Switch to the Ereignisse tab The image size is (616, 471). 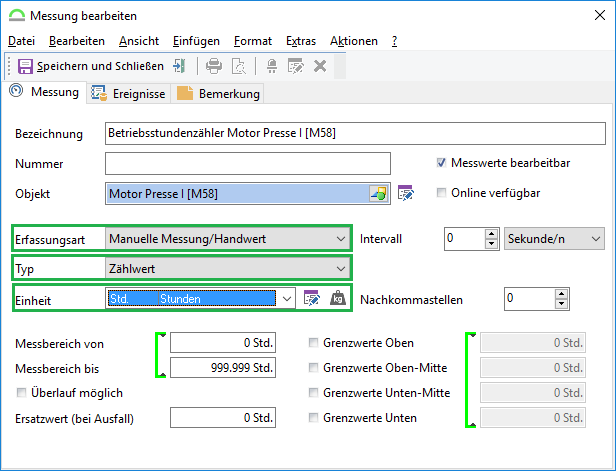pos(128,93)
